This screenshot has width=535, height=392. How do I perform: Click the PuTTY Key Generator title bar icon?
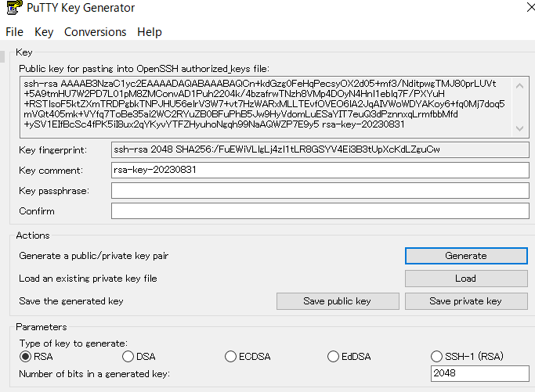click(x=14, y=8)
